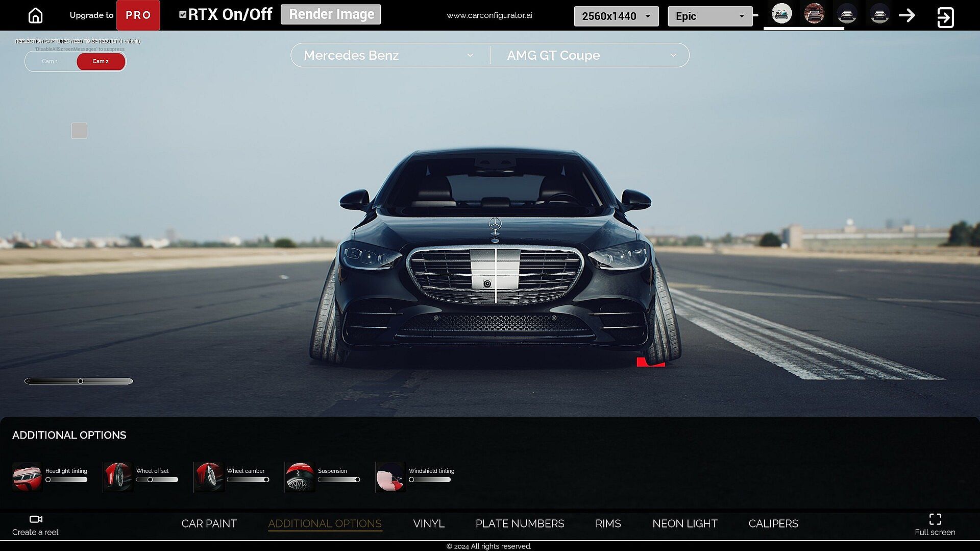
Task: Click the Wheel offset icon
Action: pyautogui.click(x=118, y=476)
